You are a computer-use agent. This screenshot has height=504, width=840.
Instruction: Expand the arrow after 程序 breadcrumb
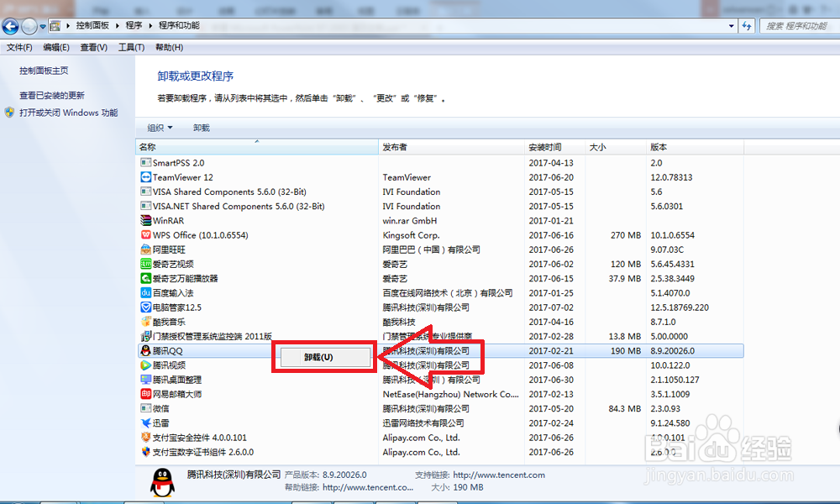pos(150,26)
